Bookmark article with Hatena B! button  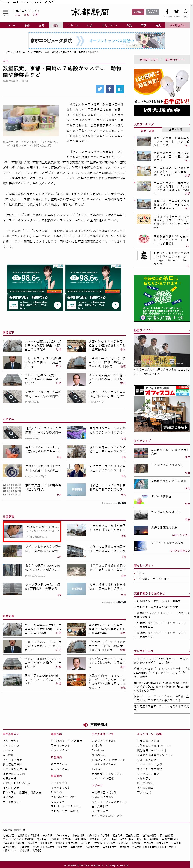[120, 89]
